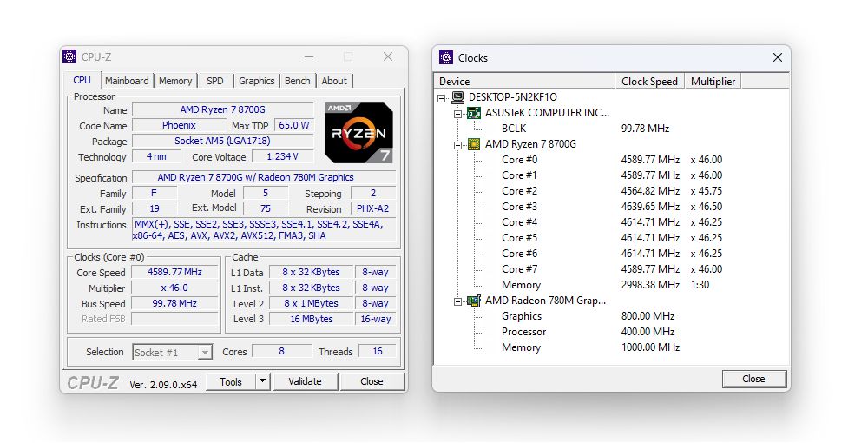Select the Core #6 row
The height and width of the screenshot is (443, 868).
tap(611, 254)
